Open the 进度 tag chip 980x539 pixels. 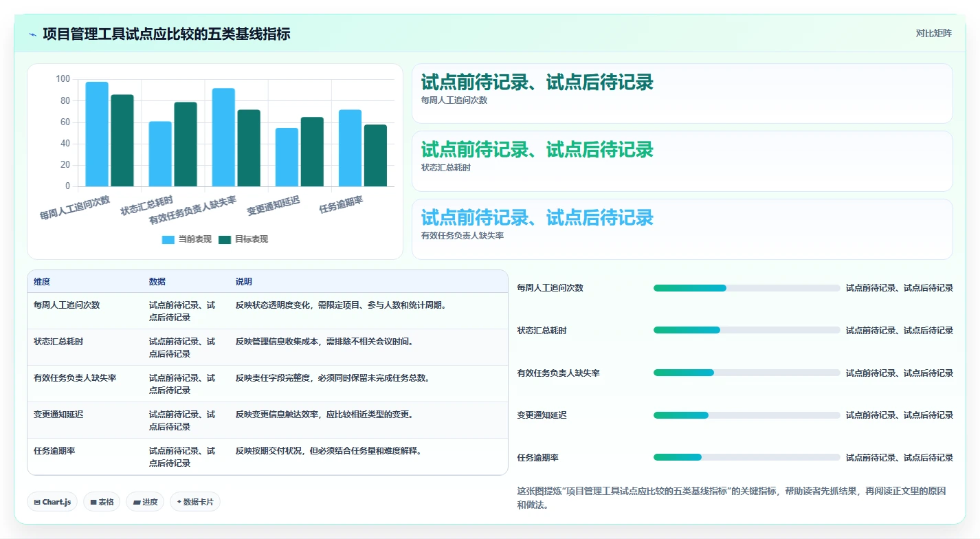pyautogui.click(x=145, y=502)
